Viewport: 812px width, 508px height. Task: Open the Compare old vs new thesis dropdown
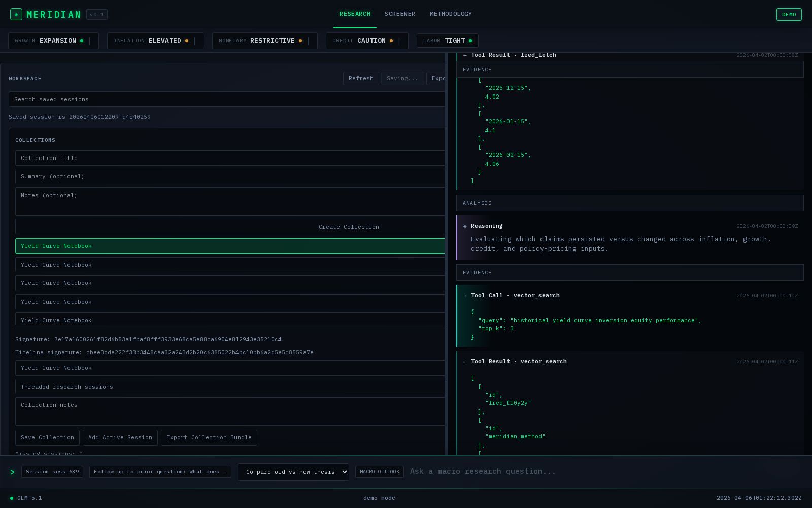pyautogui.click(x=293, y=472)
